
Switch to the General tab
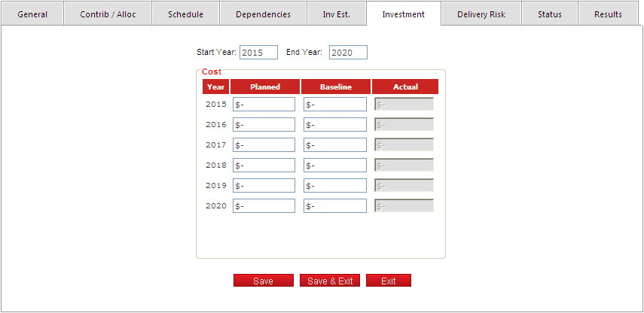click(32, 14)
